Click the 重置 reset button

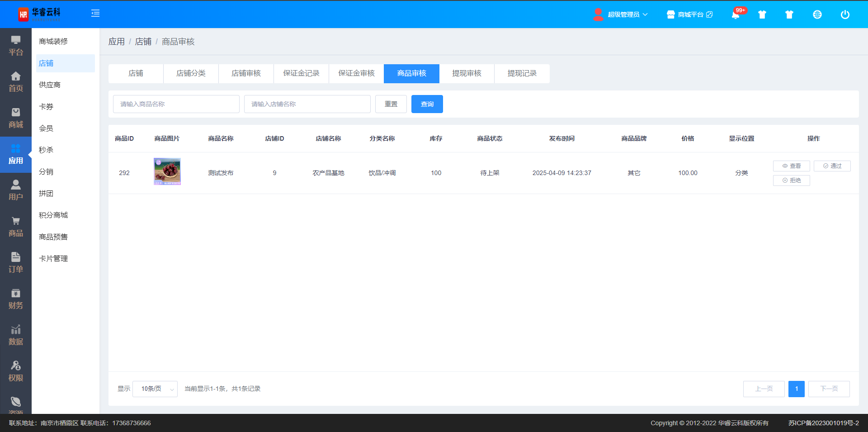391,104
